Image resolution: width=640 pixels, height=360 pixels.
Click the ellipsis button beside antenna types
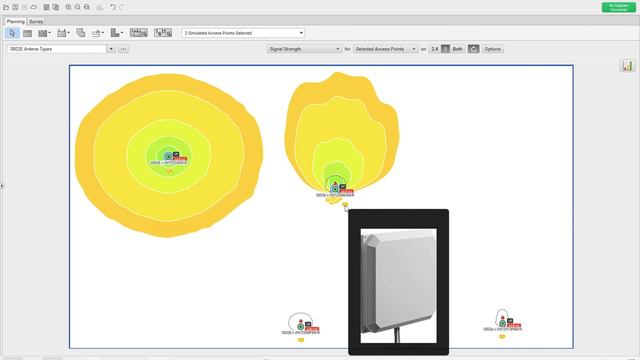[x=123, y=49]
